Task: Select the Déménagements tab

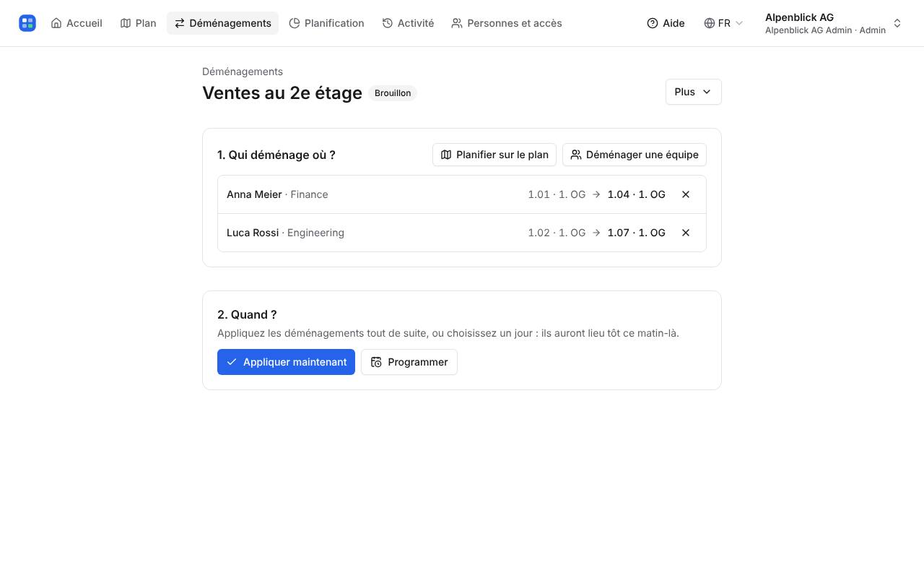Action: coord(222,23)
